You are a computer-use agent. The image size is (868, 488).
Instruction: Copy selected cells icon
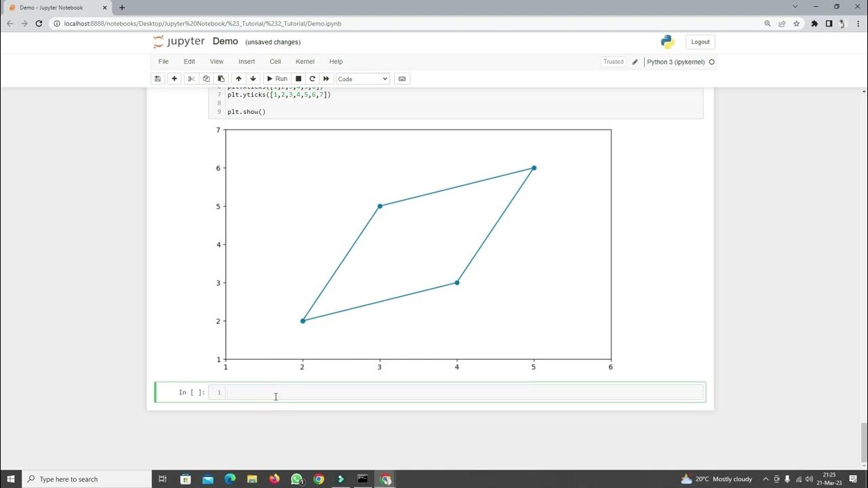pos(206,79)
